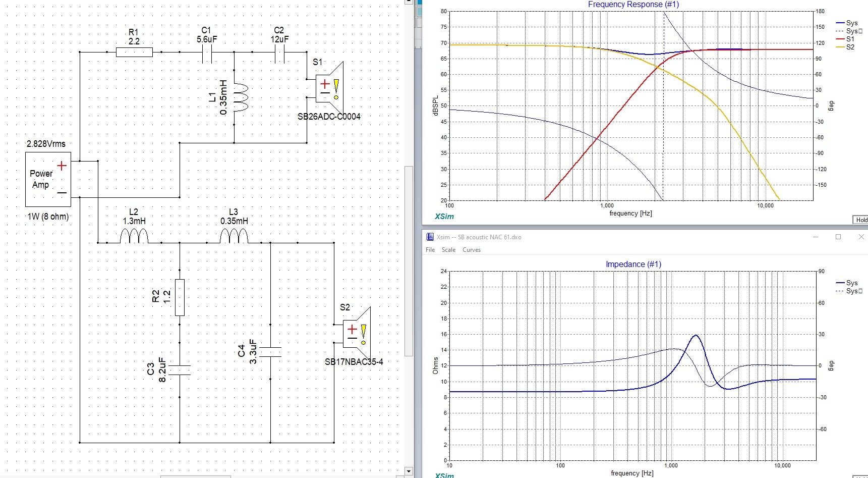Viewport: 868px width, 478px height.
Task: Minimize the Xsim impedance window
Action: pos(816,237)
